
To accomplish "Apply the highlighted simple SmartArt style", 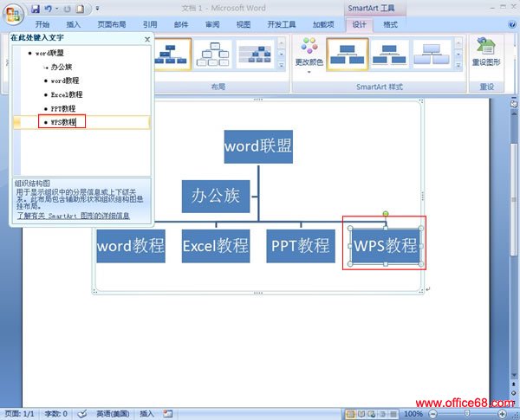I will (347, 55).
